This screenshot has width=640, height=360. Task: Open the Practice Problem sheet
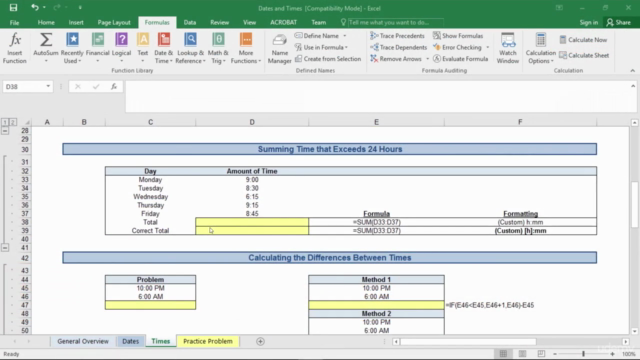pyautogui.click(x=208, y=341)
